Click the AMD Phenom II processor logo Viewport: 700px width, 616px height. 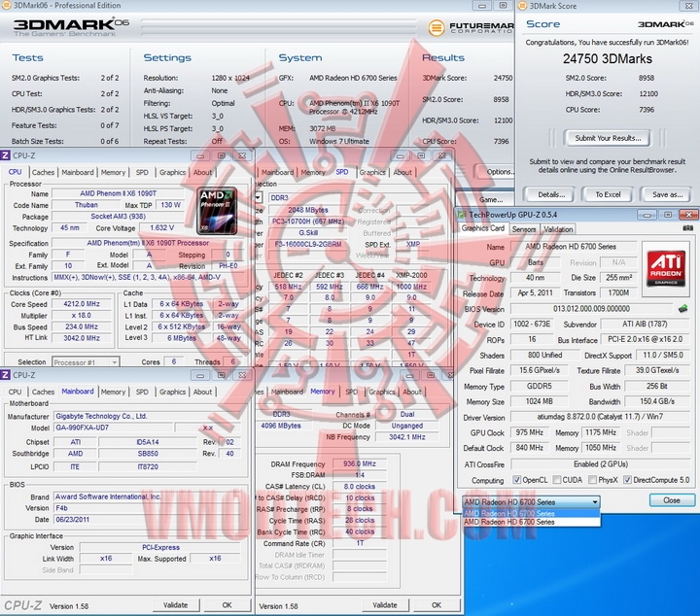(x=217, y=211)
